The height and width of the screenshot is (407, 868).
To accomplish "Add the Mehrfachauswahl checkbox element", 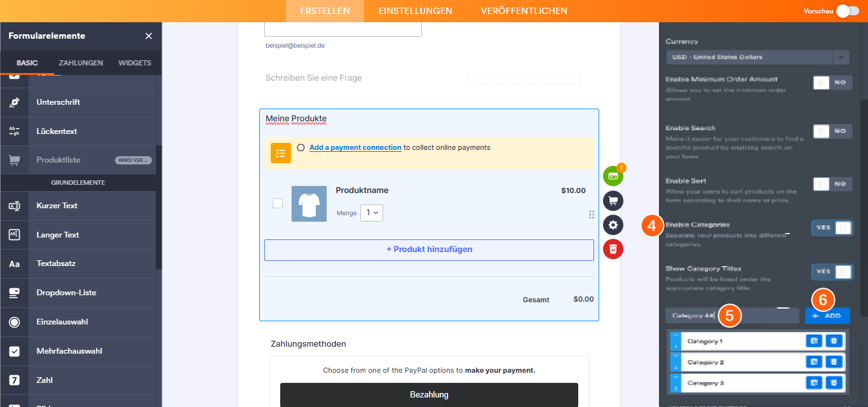I will click(78, 351).
